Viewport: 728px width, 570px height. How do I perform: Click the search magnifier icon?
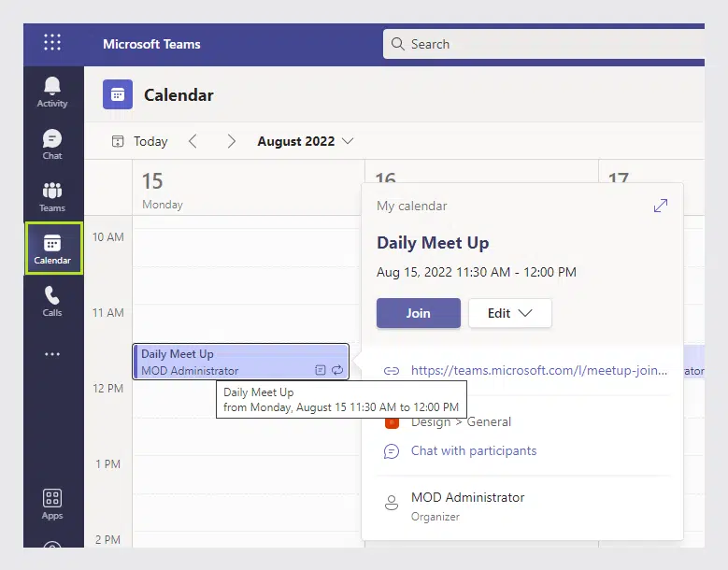(397, 44)
